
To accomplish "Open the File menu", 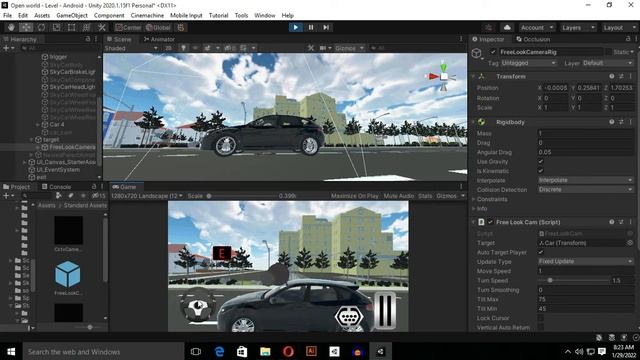I will [7, 15].
